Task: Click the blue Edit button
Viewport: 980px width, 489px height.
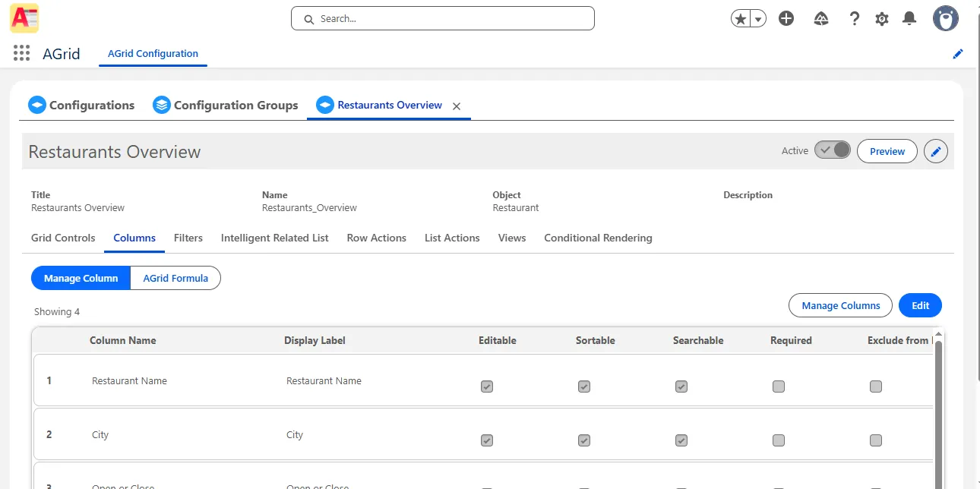Action: (920, 305)
